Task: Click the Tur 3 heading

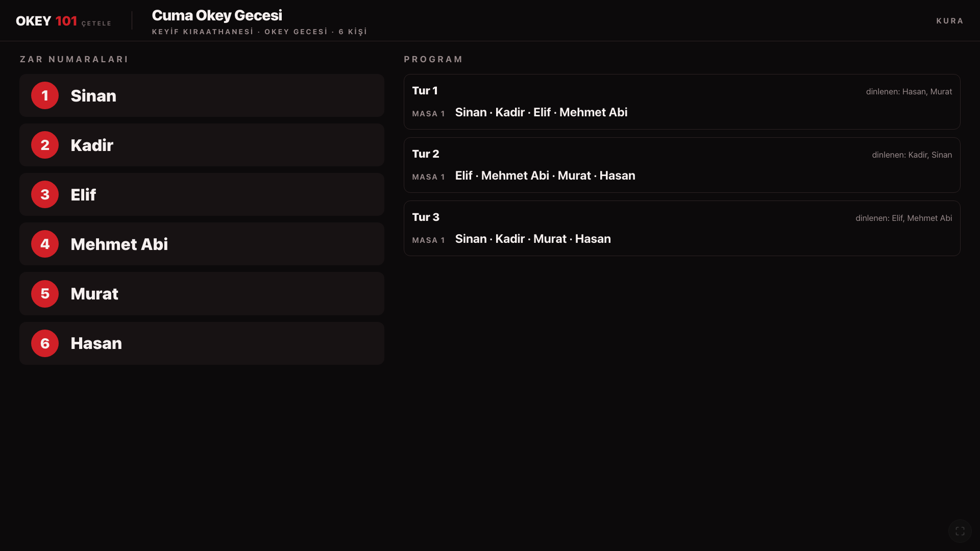Action: [x=426, y=217]
